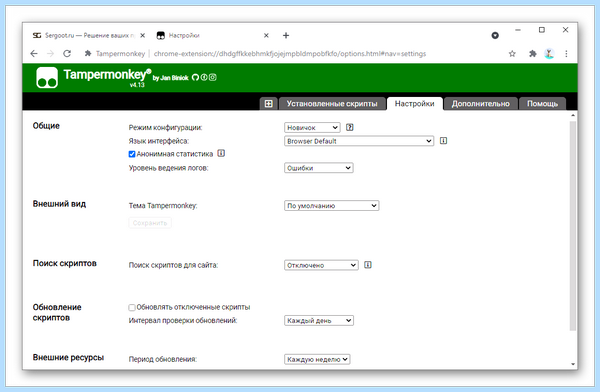Open help icon next to Режим конфигурации
This screenshot has width=600, height=392.
[349, 127]
